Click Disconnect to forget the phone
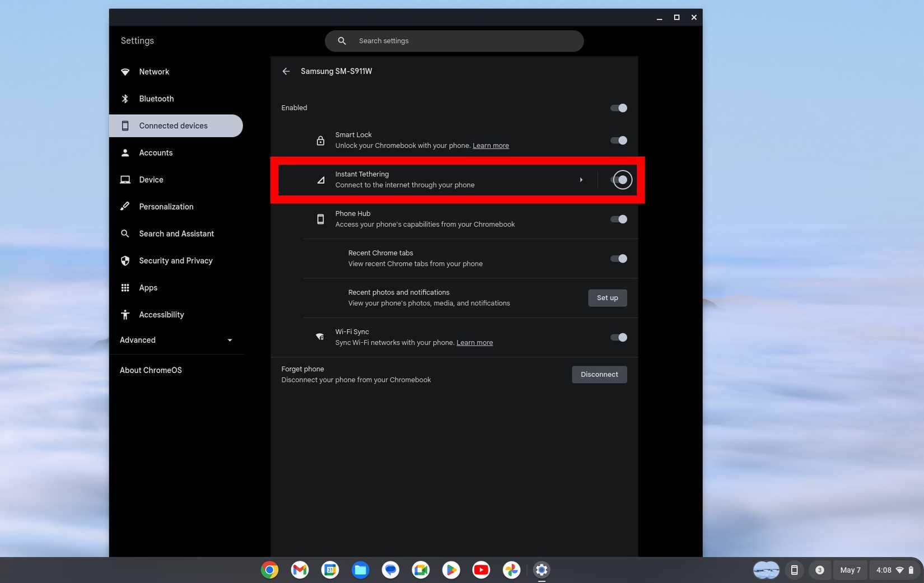 tap(599, 374)
